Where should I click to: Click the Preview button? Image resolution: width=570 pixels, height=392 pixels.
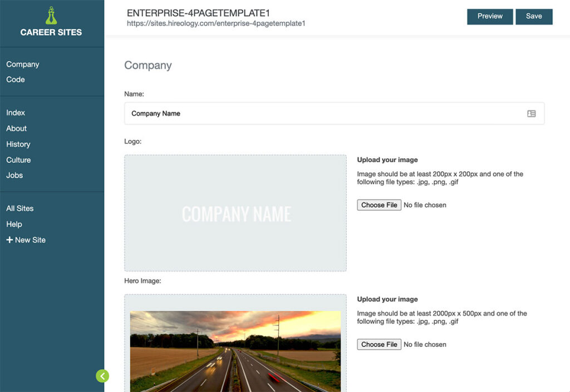click(x=490, y=17)
